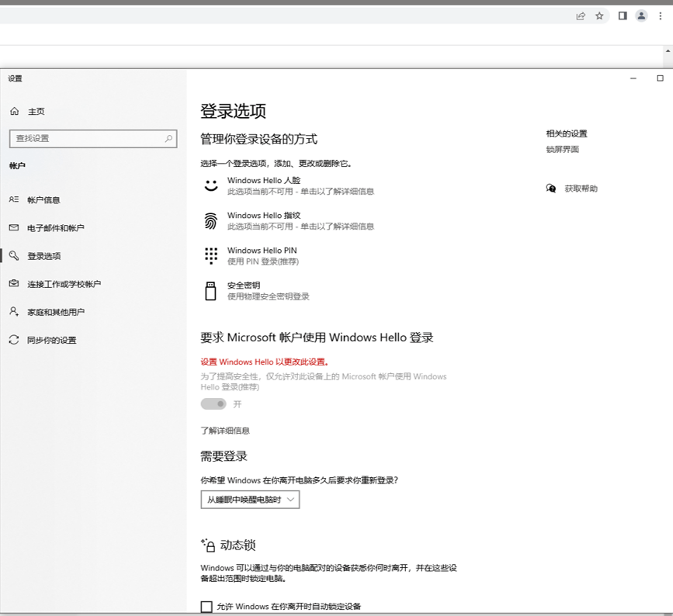The width and height of the screenshot is (673, 616).
Task: Click the 登录选项 page heading
Action: tap(234, 111)
